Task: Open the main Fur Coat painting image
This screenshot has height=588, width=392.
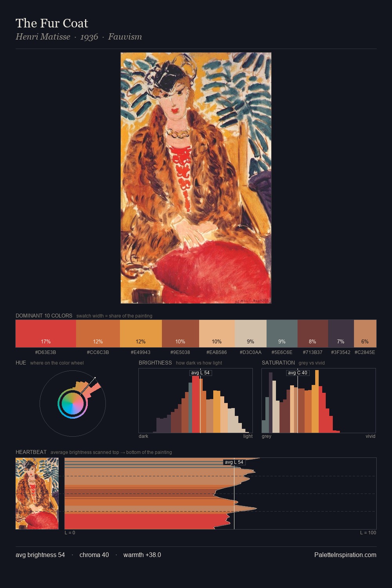Action: pos(196,178)
